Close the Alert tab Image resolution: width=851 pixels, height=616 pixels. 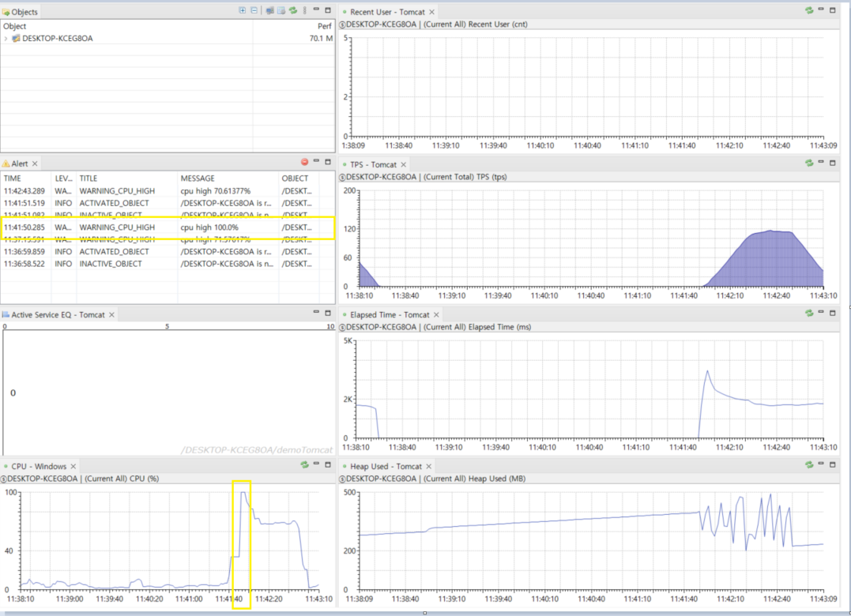tap(35, 163)
